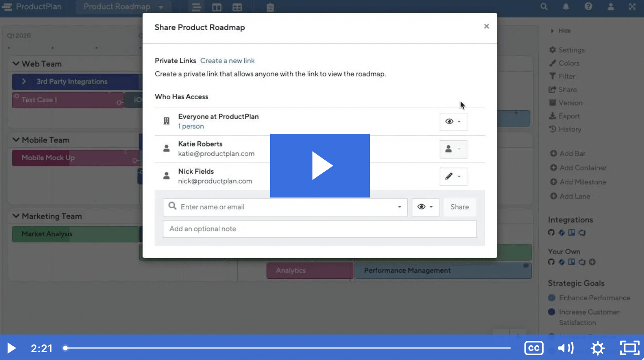Open Version in the sidebar

tap(565, 103)
